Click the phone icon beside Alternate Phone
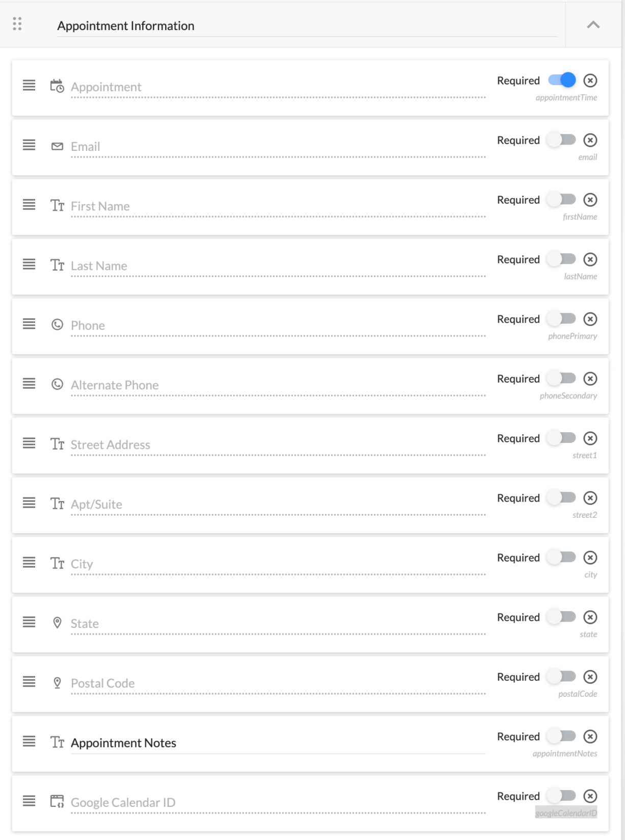 click(x=57, y=384)
